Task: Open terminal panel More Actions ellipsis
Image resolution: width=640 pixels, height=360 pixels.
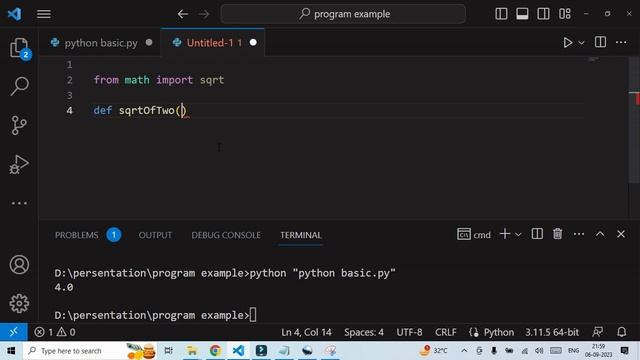Action: (579, 234)
